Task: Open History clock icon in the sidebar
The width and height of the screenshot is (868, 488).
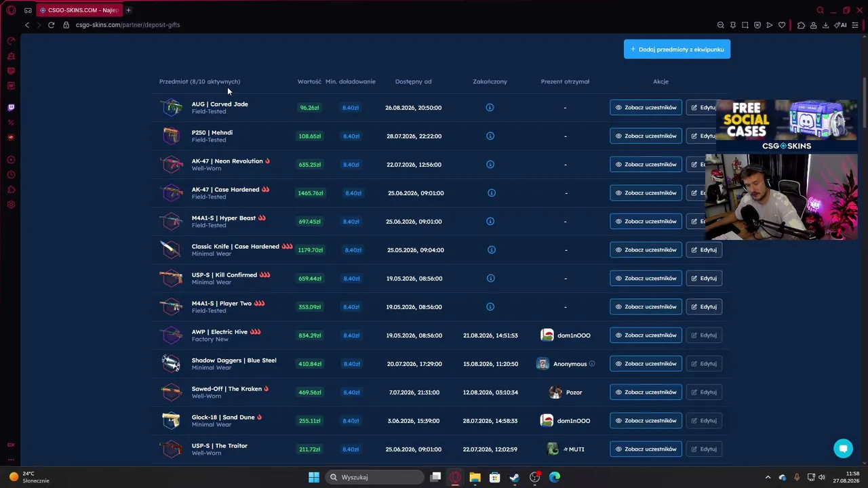Action: click(11, 175)
